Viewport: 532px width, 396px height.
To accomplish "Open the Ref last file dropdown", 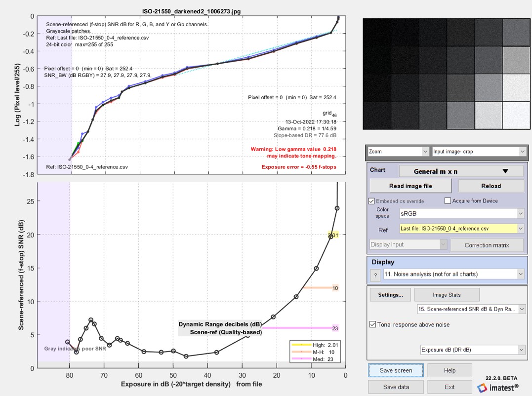I will click(462, 229).
